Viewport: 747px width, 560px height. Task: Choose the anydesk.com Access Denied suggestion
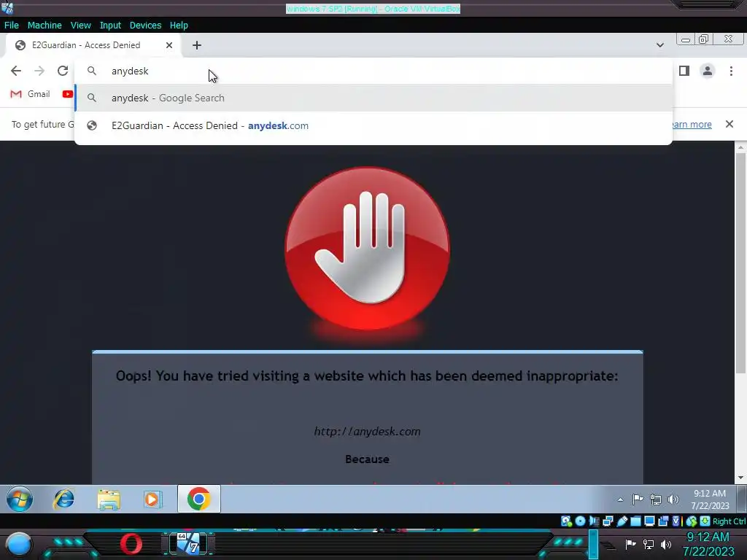pos(373,125)
